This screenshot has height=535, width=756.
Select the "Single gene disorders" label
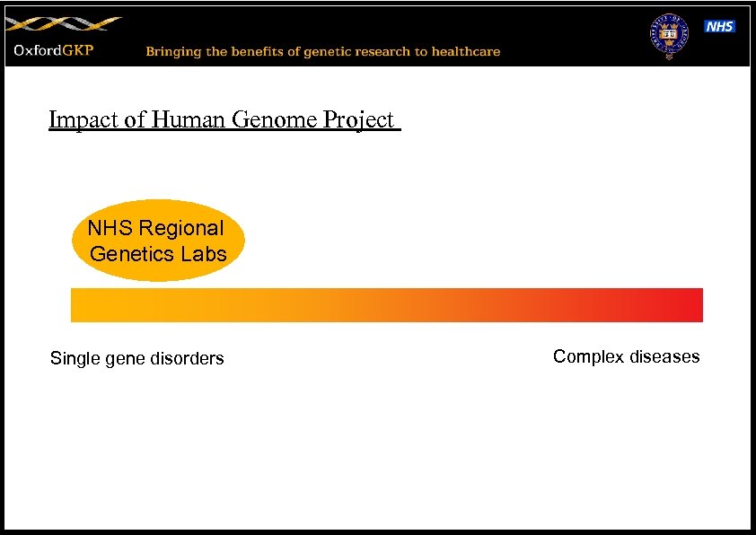point(136,358)
